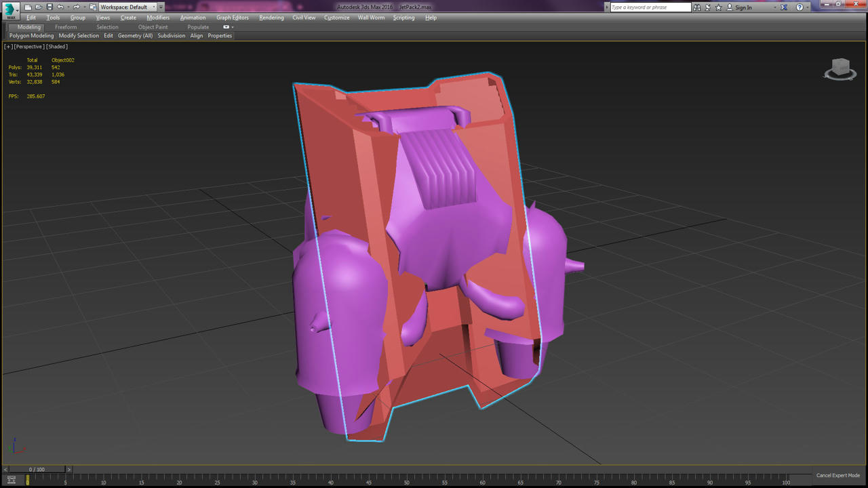This screenshot has width=868, height=488.
Task: Click the Help question mark icon
Action: [x=800, y=7]
